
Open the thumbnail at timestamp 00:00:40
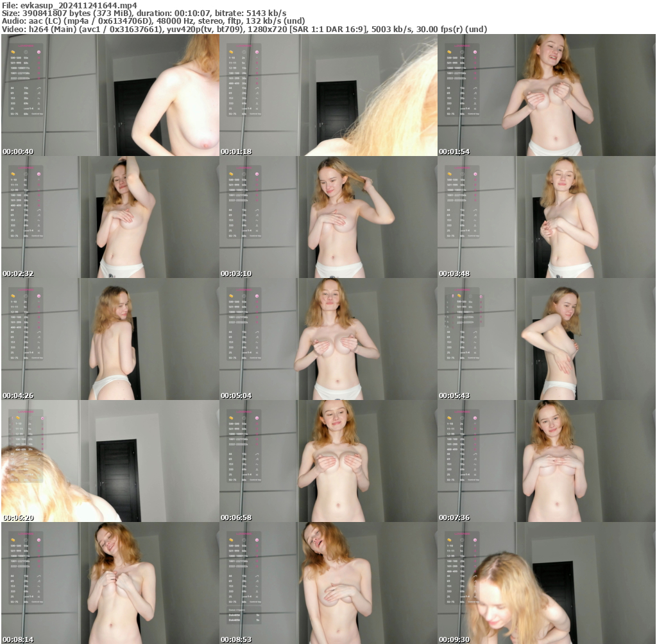110,95
